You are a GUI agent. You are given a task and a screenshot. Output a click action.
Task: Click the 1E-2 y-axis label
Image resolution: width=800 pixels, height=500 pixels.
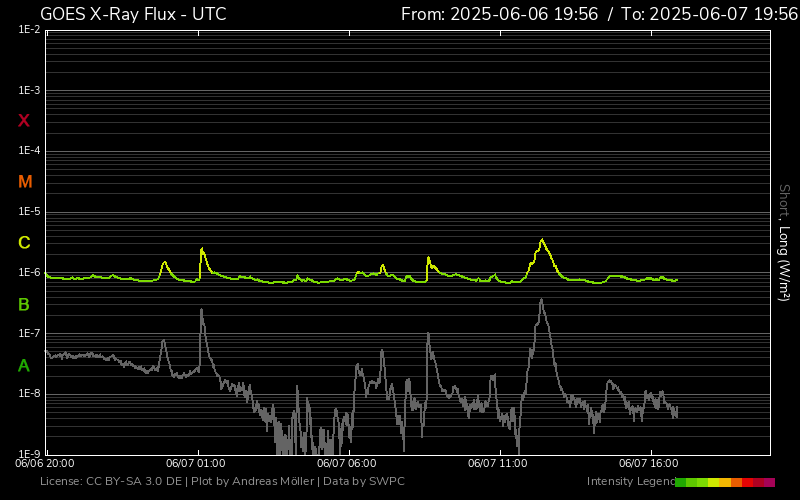29,30
